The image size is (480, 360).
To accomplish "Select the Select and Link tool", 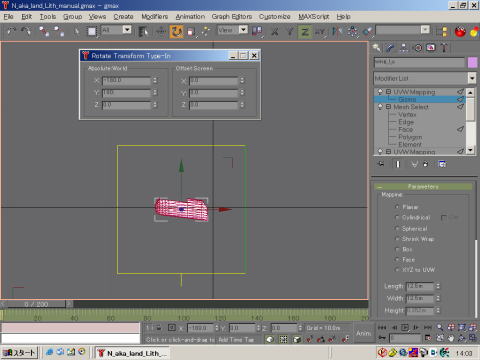I will tap(44, 31).
